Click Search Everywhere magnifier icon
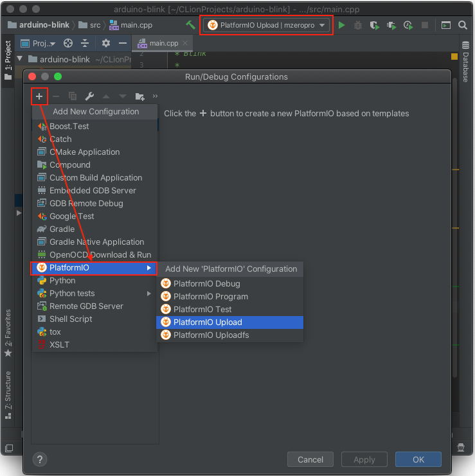Image resolution: width=475 pixels, height=476 pixels. pos(463,25)
